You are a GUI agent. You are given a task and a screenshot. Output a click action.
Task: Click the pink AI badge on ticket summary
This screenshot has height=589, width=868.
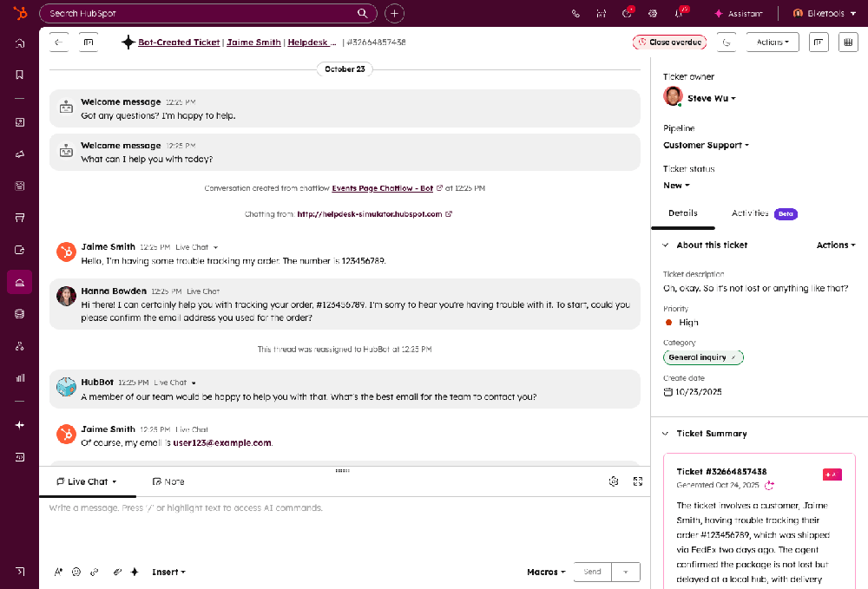click(x=832, y=474)
